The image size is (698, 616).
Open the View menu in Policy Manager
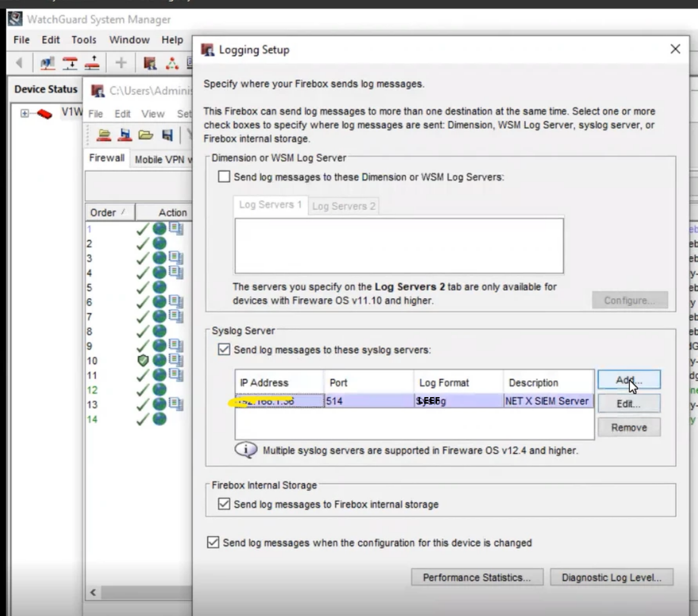(x=153, y=114)
